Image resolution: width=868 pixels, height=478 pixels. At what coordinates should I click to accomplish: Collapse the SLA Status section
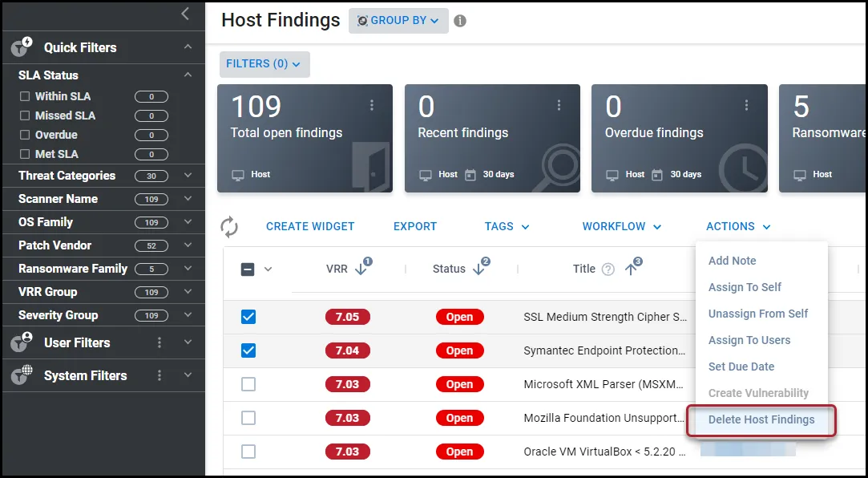click(x=188, y=75)
